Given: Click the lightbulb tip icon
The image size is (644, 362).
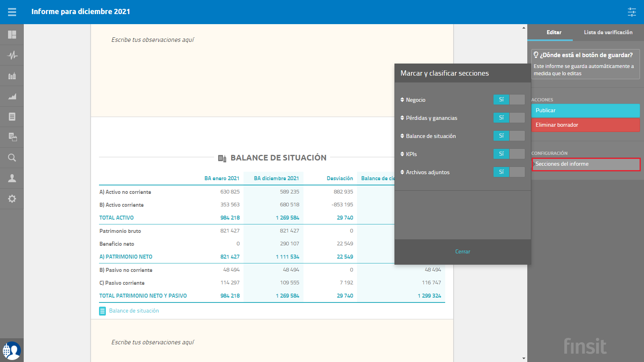Looking at the screenshot, I should [x=536, y=55].
